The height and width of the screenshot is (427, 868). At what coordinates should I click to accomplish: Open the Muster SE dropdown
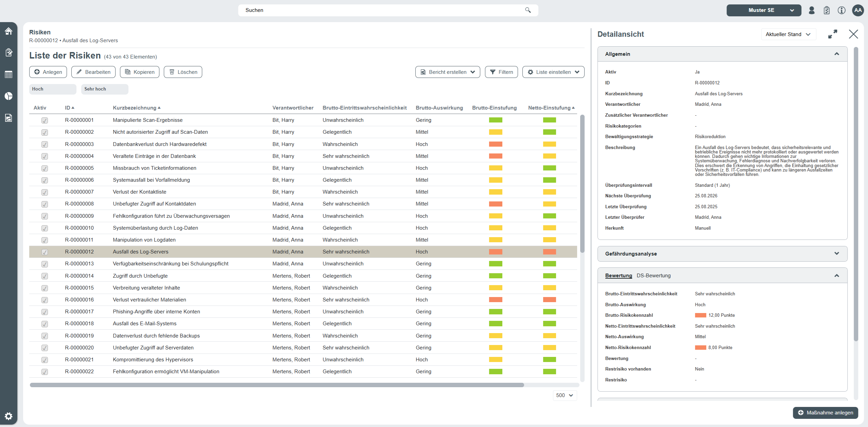point(763,10)
